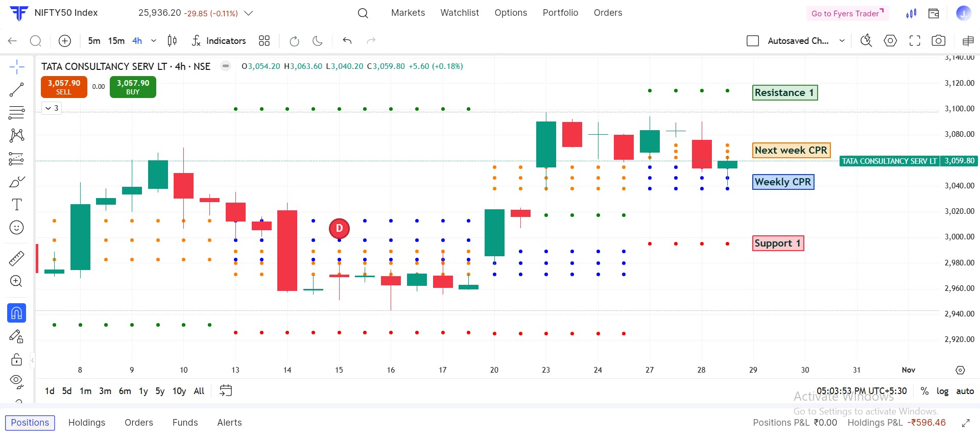Viewport: 980px width, 440px height.
Task: Open the Portfolio menu
Action: tap(560, 13)
